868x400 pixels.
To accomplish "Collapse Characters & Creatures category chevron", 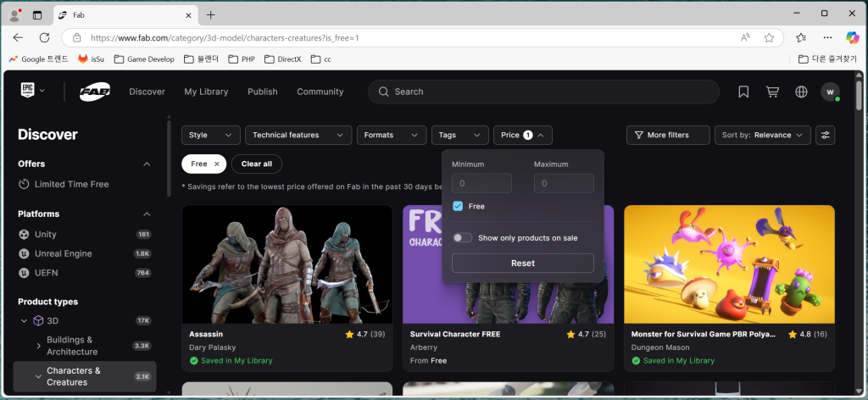I will point(38,376).
